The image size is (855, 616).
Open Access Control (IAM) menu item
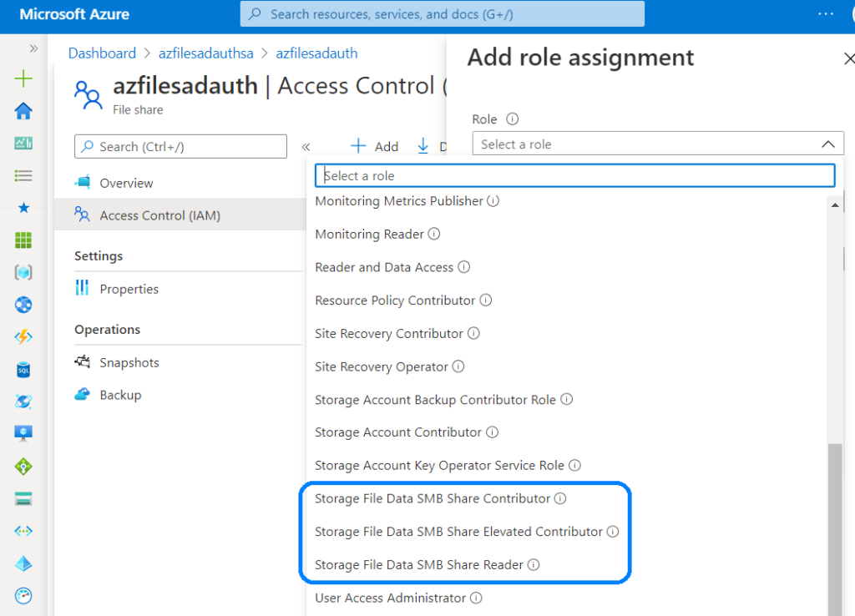[180, 215]
